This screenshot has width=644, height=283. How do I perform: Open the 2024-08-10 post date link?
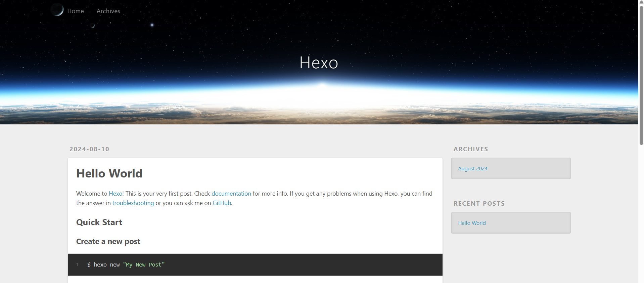point(89,149)
